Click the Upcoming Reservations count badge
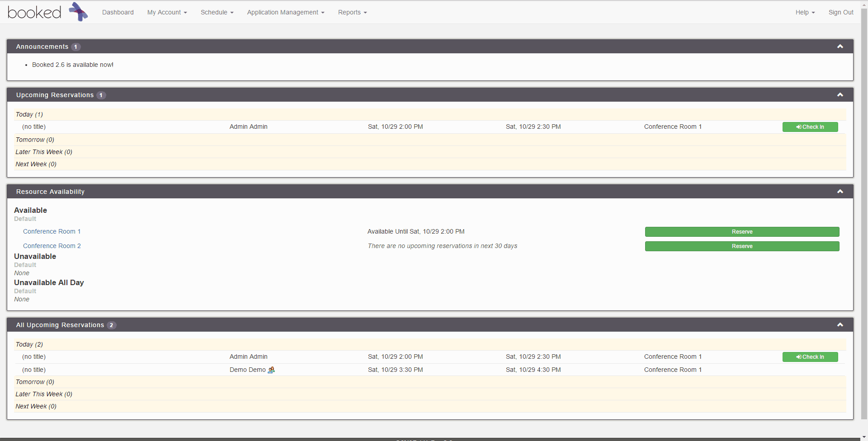The width and height of the screenshot is (868, 441). (x=101, y=95)
